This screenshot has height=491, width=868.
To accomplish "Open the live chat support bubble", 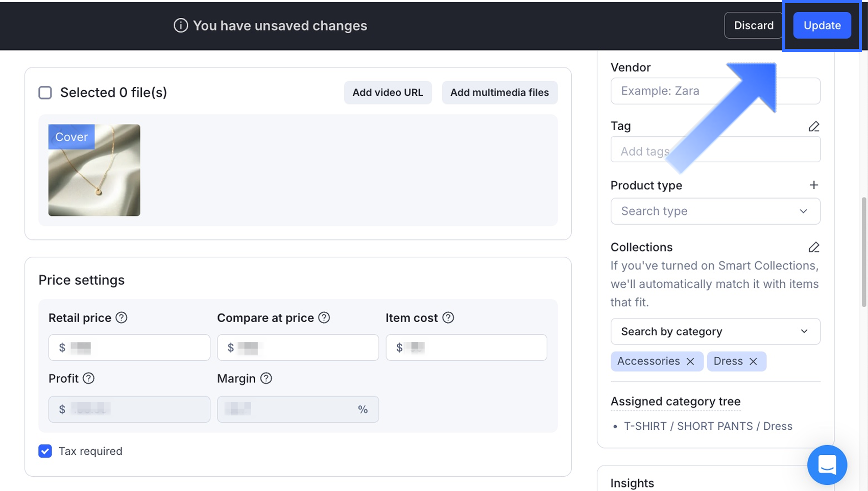I will (x=827, y=465).
